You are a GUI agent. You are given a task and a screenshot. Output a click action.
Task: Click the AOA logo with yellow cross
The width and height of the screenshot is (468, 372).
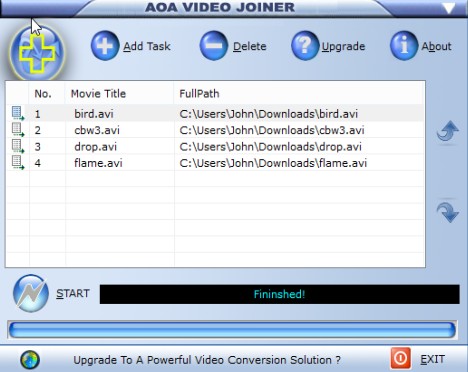click(37, 53)
